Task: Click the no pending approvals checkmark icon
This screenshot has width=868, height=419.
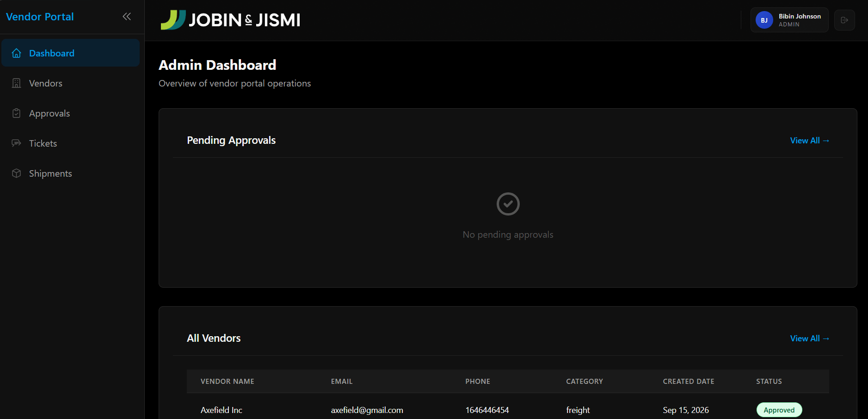Action: (x=508, y=204)
